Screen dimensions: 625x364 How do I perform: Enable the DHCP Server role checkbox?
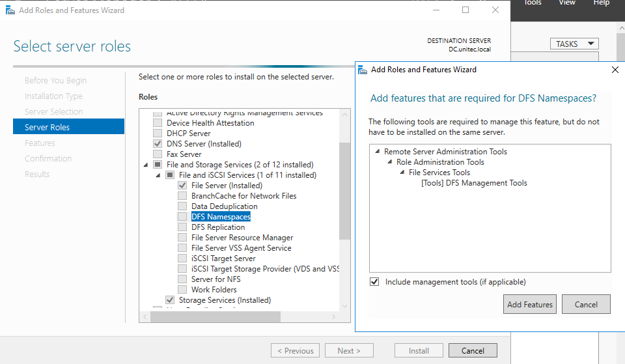(x=158, y=133)
